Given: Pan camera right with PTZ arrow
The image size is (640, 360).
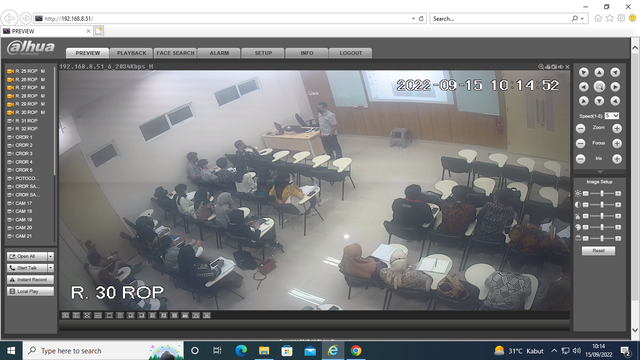Looking at the screenshot, I should pyautogui.click(x=615, y=87).
